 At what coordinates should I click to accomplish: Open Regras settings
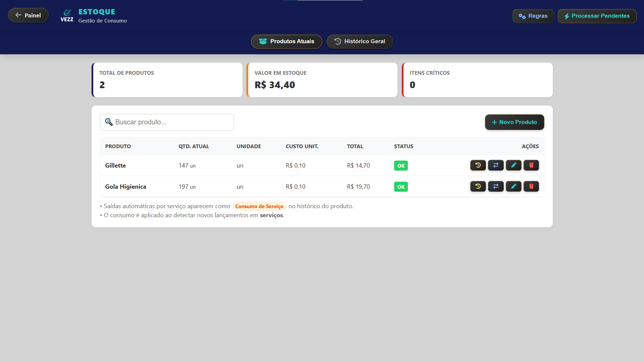tap(533, 16)
